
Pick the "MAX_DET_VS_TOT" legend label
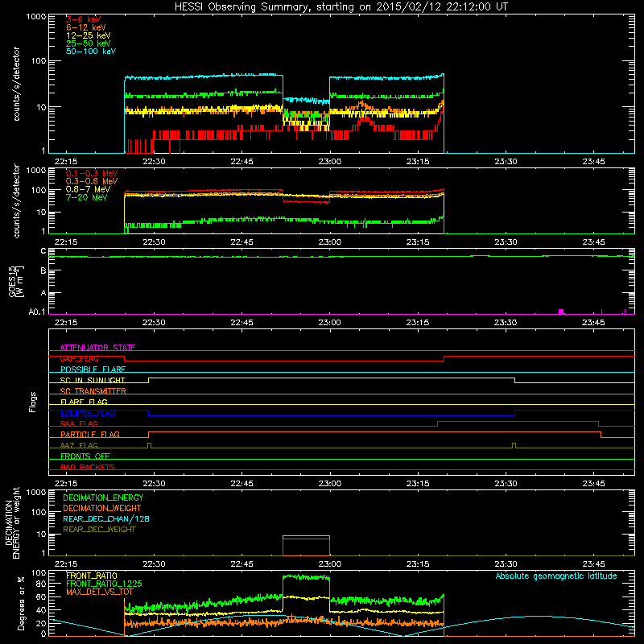99,592
